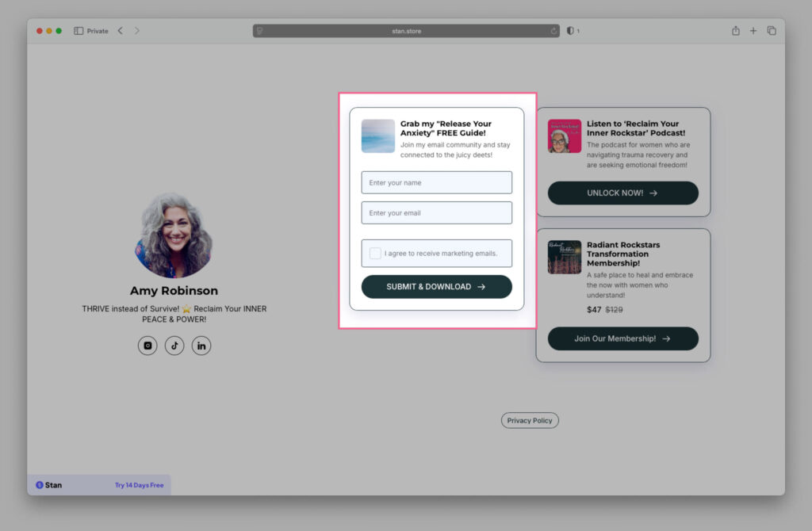This screenshot has height=531, width=812.
Task: Open the LinkedIn social icon
Action: [x=201, y=346]
